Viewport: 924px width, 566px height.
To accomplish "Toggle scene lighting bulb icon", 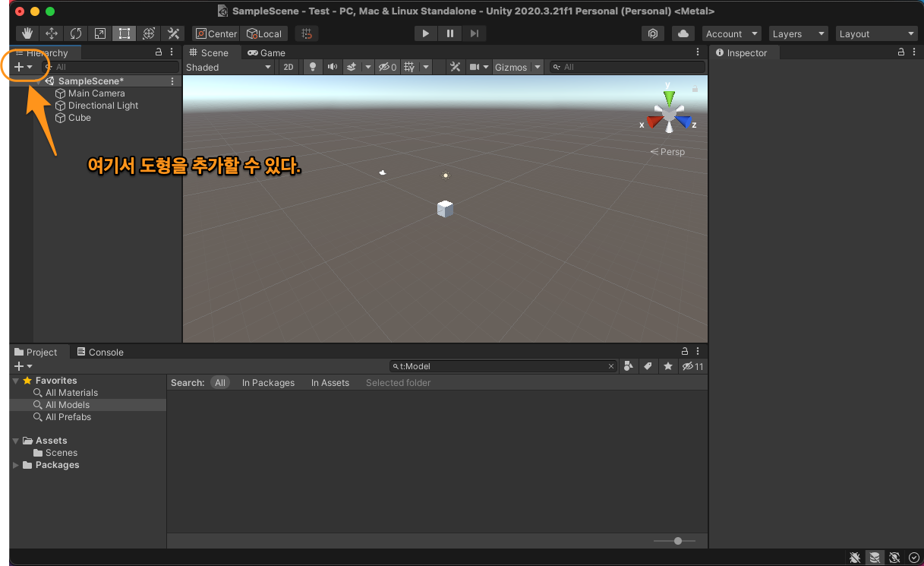I will click(312, 67).
